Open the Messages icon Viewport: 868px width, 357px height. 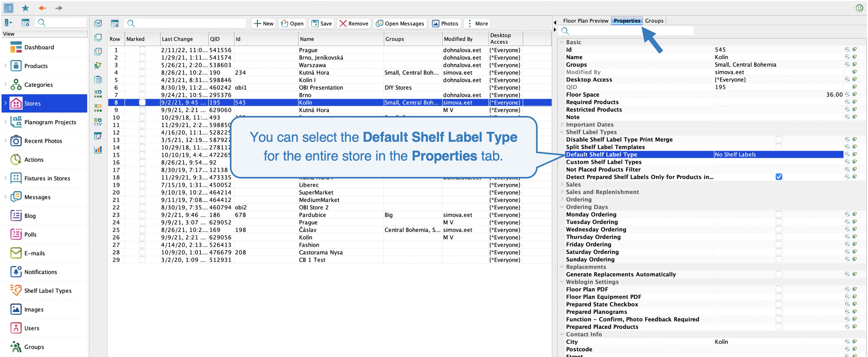(16, 197)
